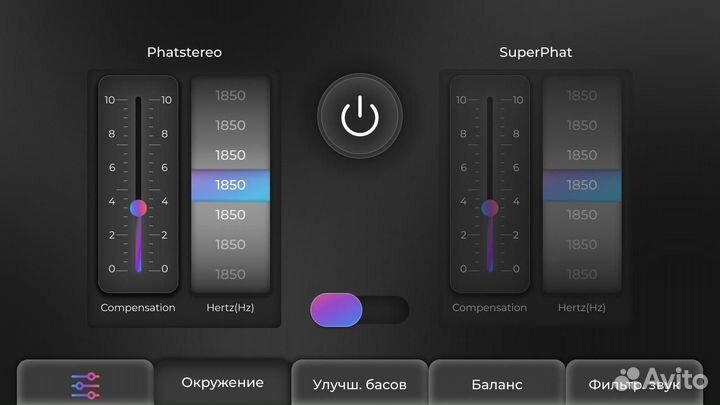Select the highlighted 1850 value in the SuperPhat Hertz picker
720x405 pixels.
(x=582, y=185)
